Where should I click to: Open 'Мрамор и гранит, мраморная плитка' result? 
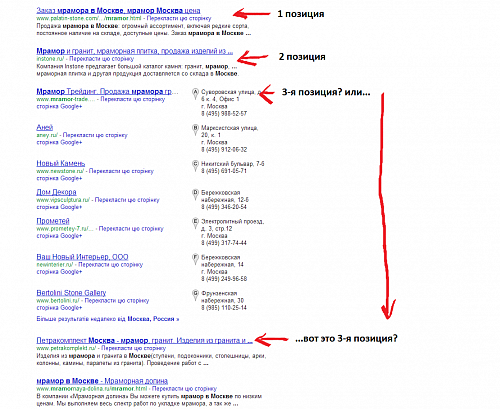click(x=135, y=51)
